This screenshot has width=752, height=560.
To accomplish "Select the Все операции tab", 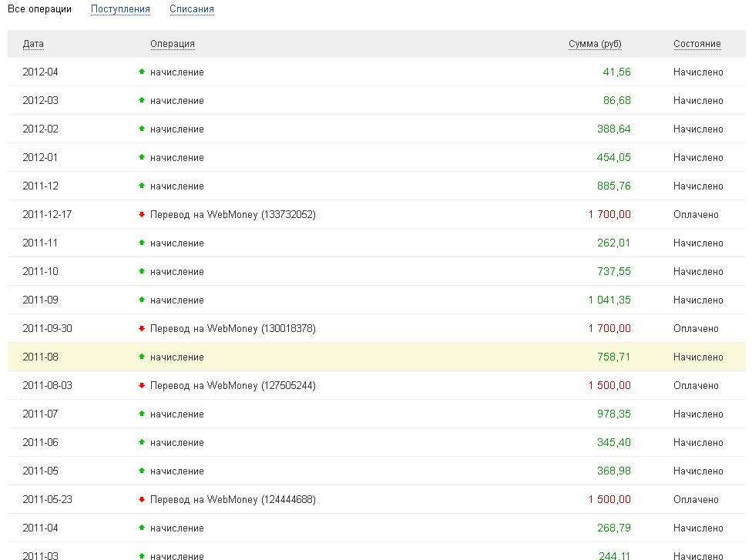I will 39,10.
